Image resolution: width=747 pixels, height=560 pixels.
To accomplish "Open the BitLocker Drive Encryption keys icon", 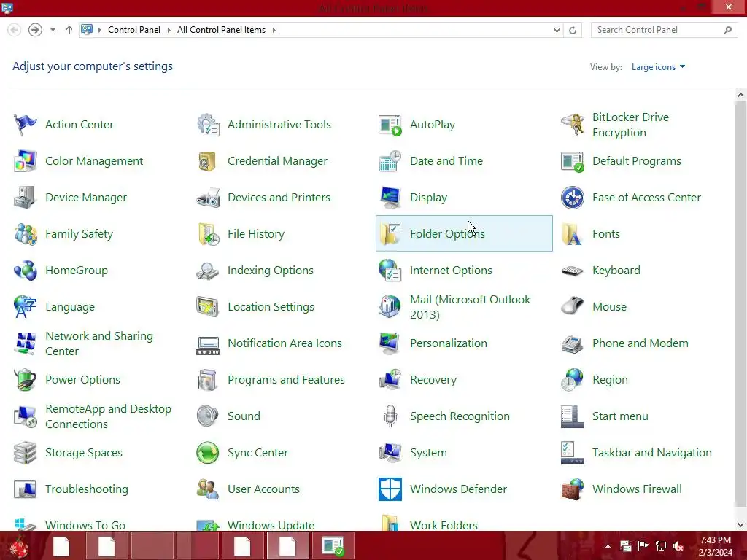I will click(573, 125).
